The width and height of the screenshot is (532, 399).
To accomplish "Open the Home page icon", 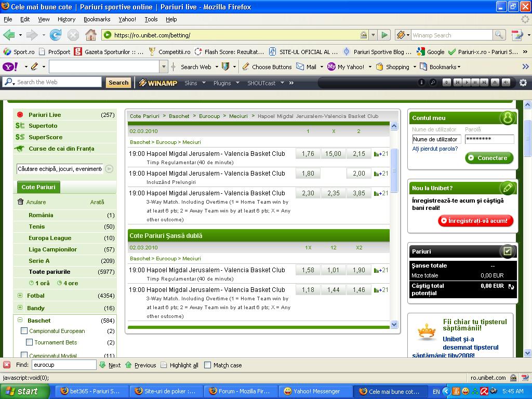I will click(x=90, y=35).
